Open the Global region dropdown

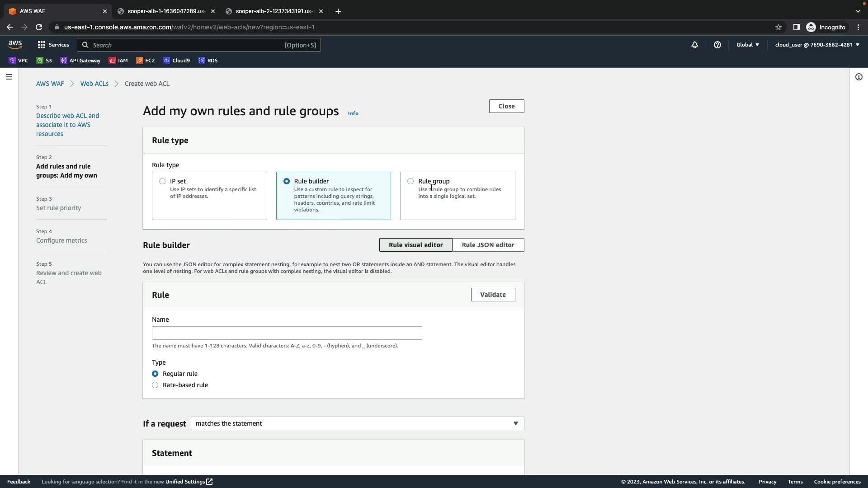(747, 45)
